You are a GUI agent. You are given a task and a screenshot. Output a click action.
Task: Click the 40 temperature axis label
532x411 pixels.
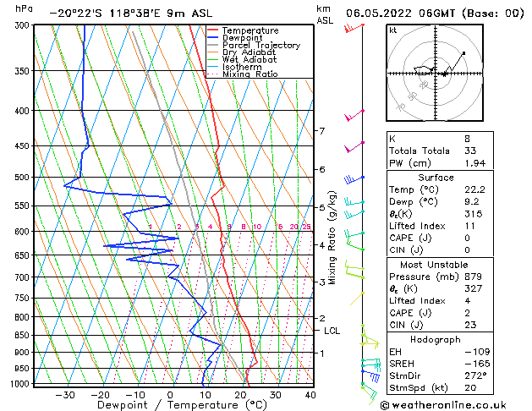(310, 395)
